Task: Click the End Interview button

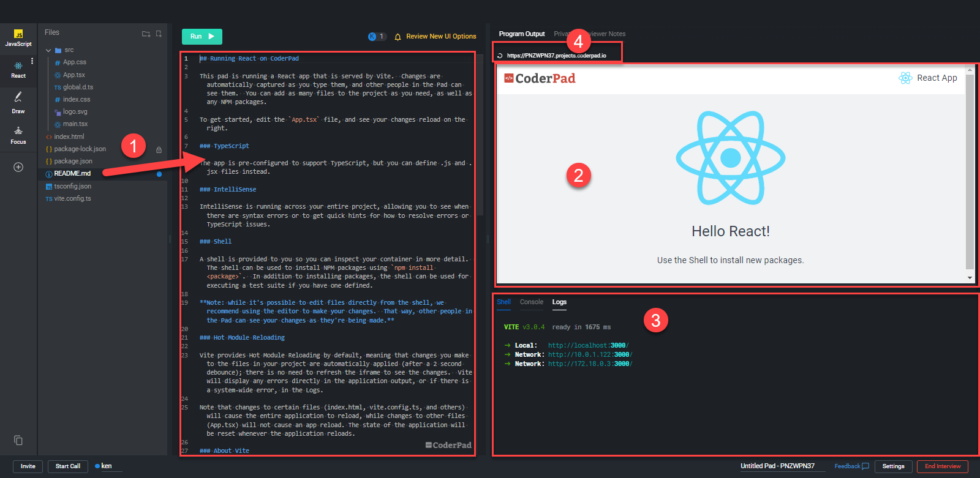Action: [942, 466]
